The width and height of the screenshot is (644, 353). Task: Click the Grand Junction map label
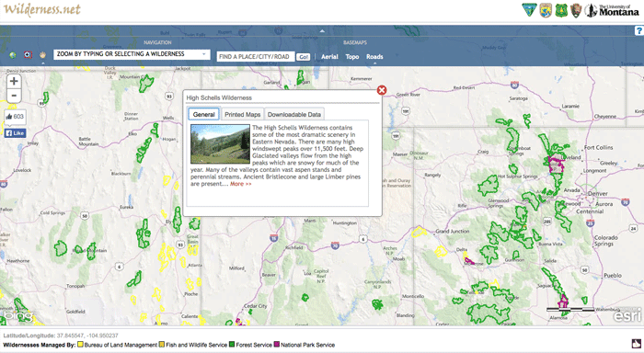453,231
